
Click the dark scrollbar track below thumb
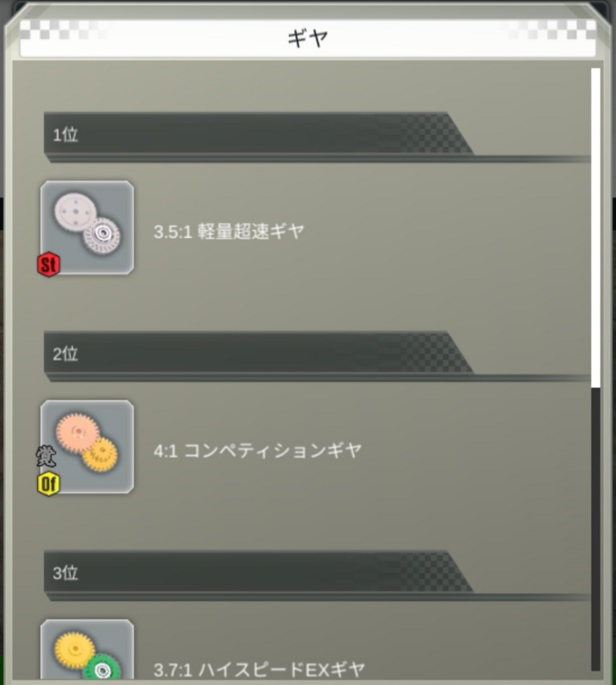point(595,529)
